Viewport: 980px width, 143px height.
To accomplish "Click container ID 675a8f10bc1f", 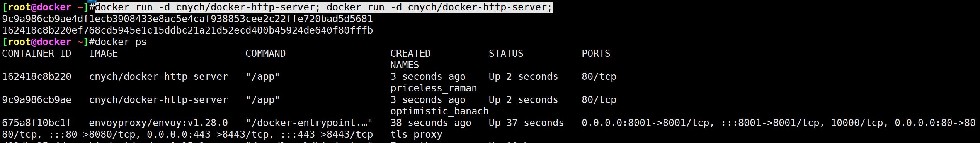I will (37, 123).
